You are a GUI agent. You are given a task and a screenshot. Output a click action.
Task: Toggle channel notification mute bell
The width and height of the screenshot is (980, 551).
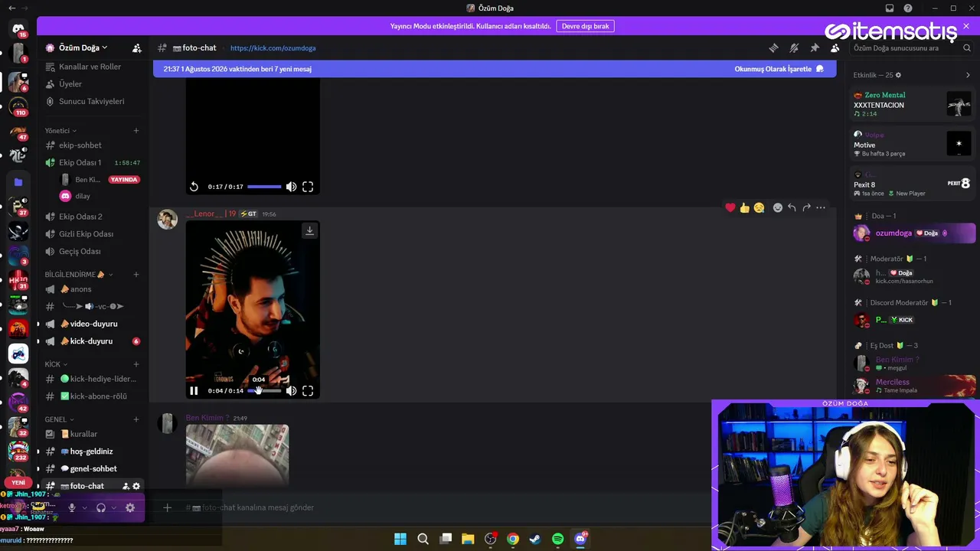(794, 47)
